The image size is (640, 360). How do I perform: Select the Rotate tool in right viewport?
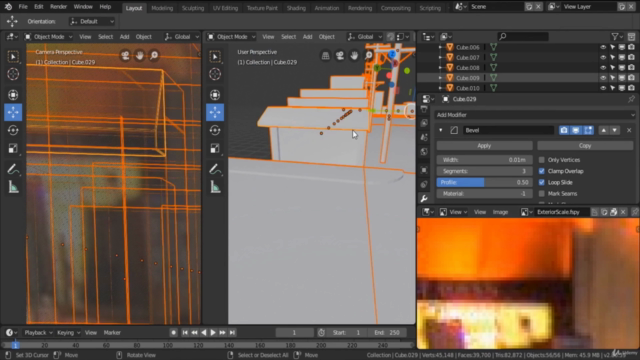(215, 130)
